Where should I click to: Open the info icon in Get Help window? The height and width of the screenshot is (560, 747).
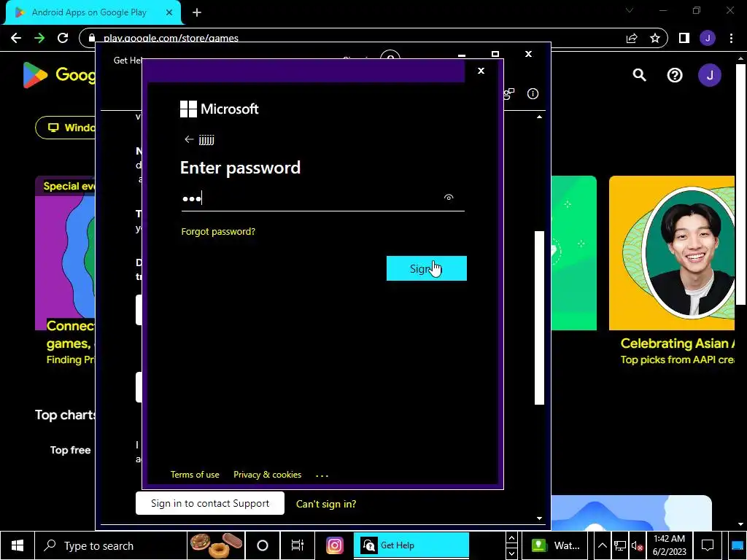[533, 94]
